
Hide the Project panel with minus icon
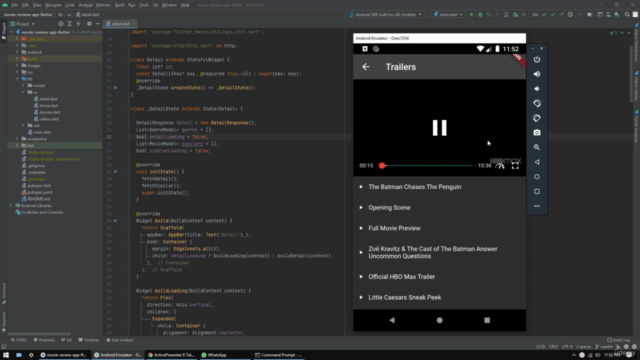click(x=98, y=24)
